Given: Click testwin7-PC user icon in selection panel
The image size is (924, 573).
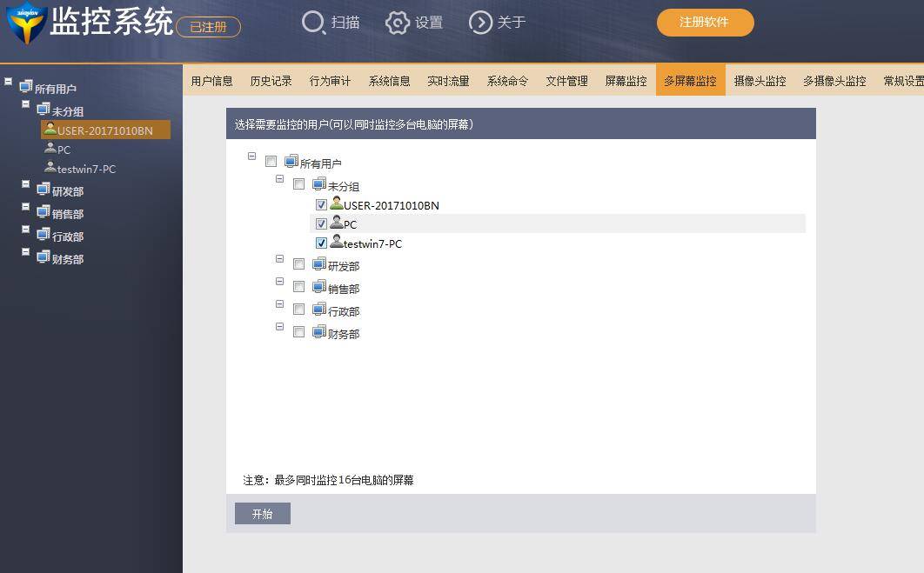Looking at the screenshot, I should point(337,241).
